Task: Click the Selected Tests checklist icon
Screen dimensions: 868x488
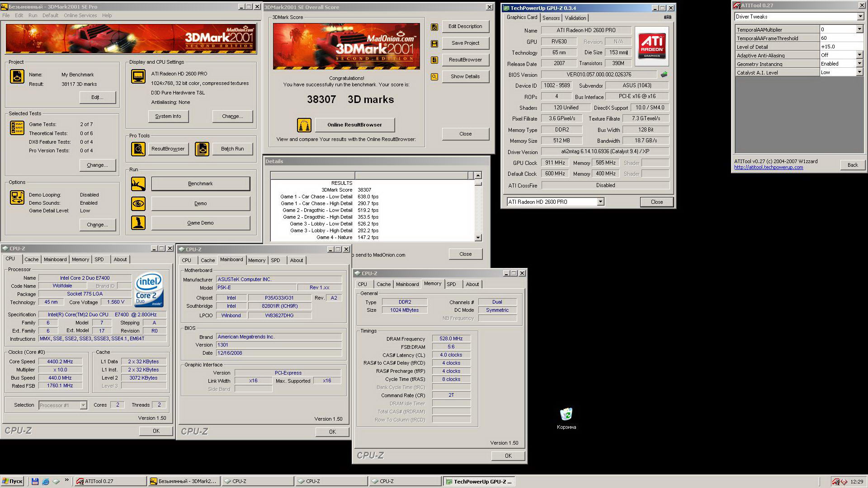Action: [x=17, y=128]
